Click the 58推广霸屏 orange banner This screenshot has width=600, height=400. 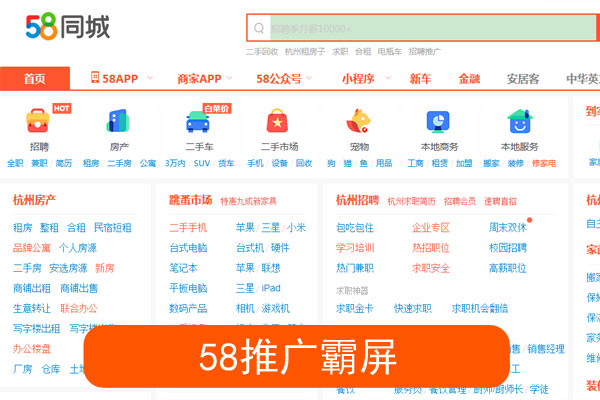pyautogui.click(x=297, y=356)
